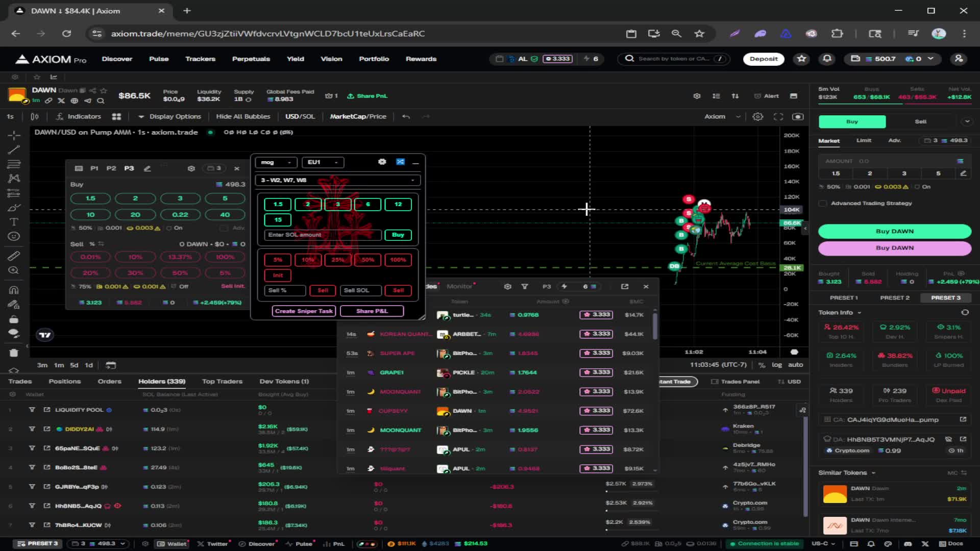Expand Display Options dropdown

click(x=169, y=116)
